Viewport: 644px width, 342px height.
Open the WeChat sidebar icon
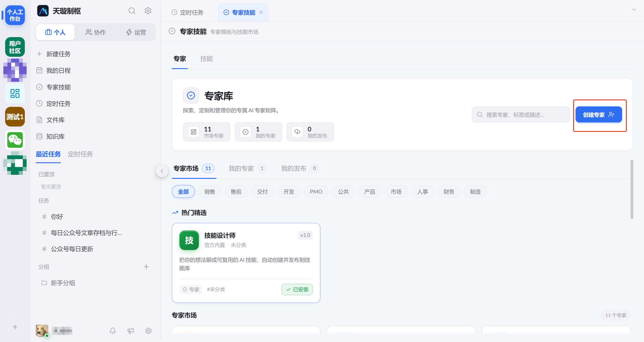(15, 140)
